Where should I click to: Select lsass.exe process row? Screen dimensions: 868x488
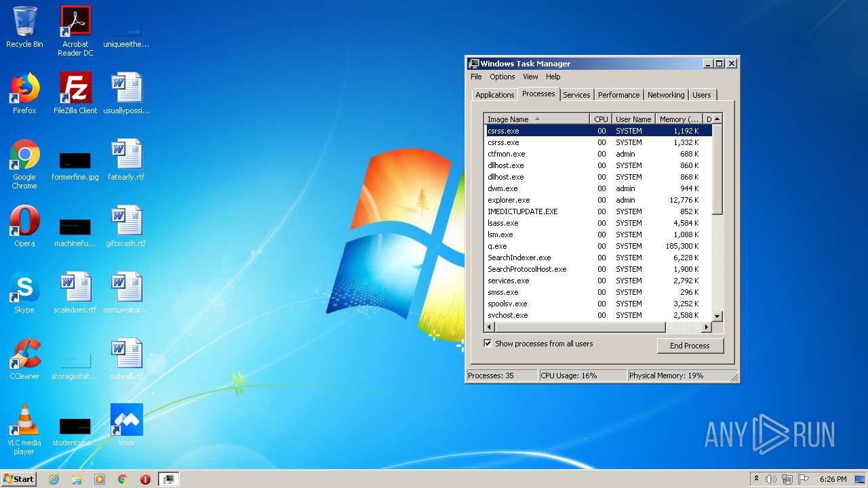point(598,223)
